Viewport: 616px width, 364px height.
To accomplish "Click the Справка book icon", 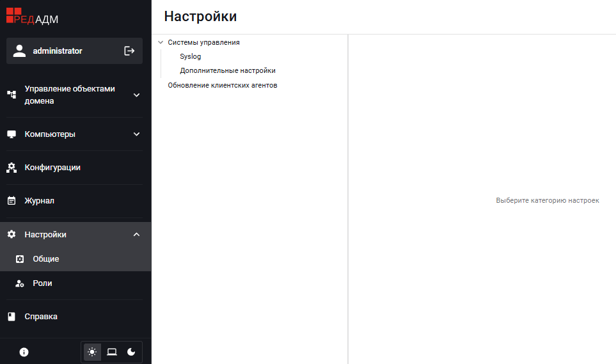I will (x=12, y=317).
